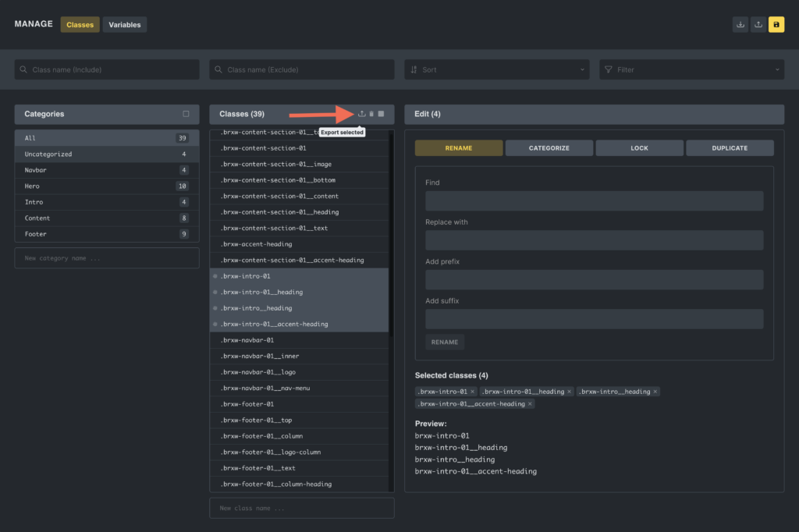The width and height of the screenshot is (799, 532).
Task: Click the Classes list vertical scrollbar
Action: [x=390, y=234]
